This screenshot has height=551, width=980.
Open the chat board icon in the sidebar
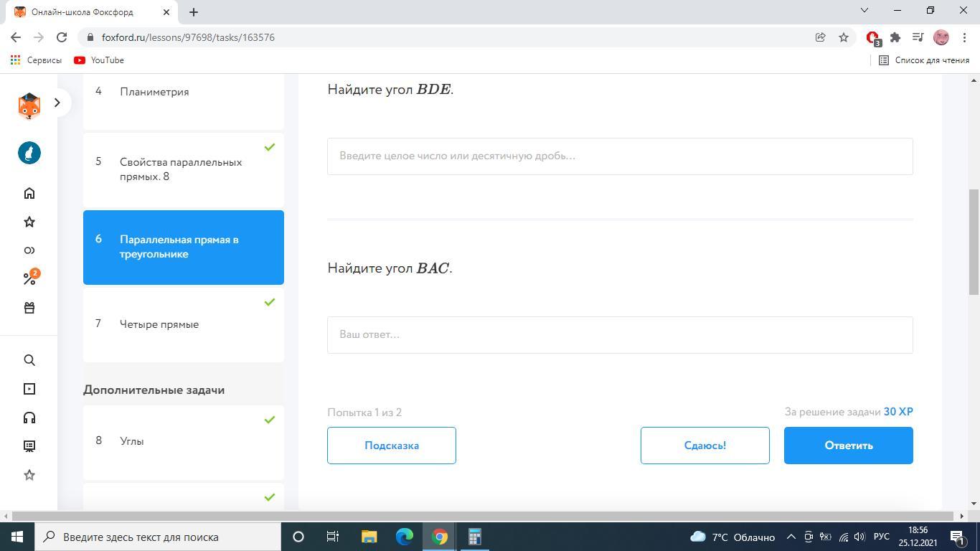(x=29, y=446)
